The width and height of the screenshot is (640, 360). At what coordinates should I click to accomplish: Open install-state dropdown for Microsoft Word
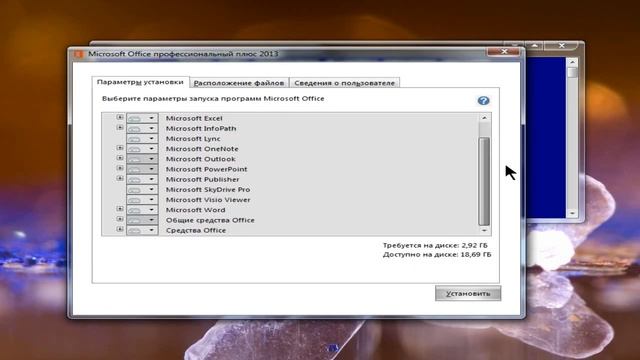[x=142, y=210]
